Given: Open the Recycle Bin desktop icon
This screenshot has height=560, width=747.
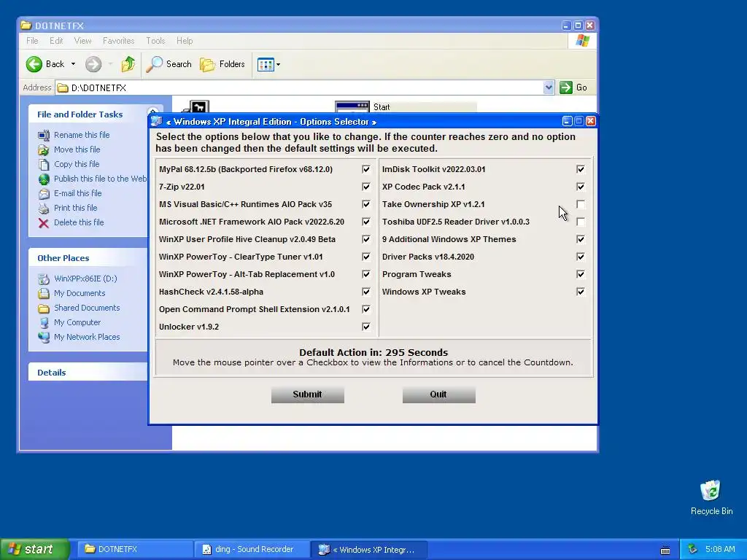Looking at the screenshot, I should 711,490.
